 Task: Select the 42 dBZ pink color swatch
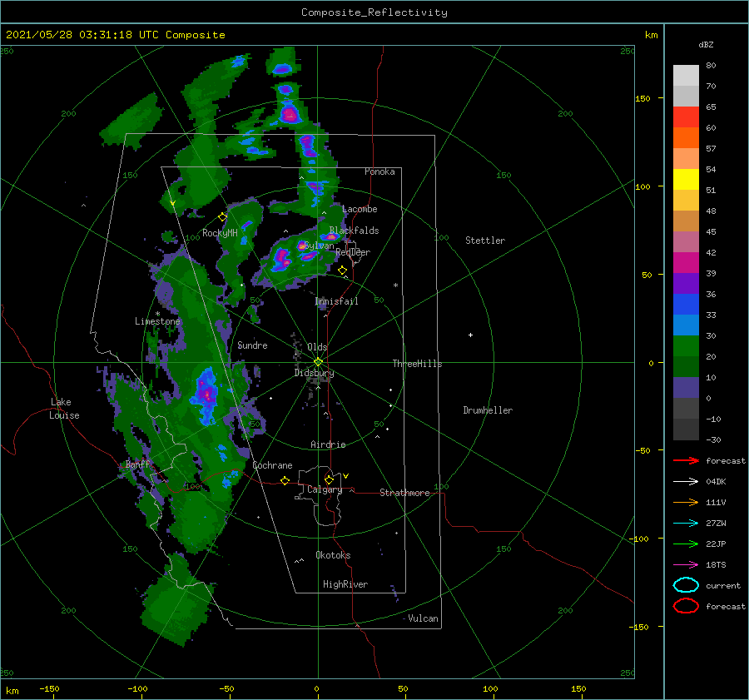pos(686,241)
